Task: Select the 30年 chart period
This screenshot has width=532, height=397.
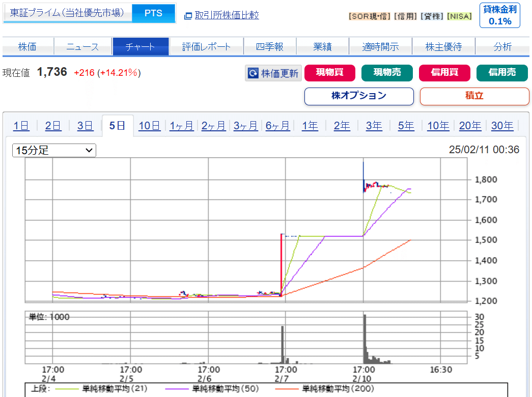Action: [502, 126]
